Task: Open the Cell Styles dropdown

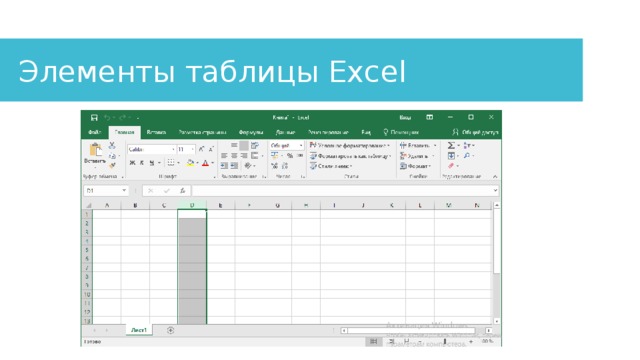Action: (331, 166)
